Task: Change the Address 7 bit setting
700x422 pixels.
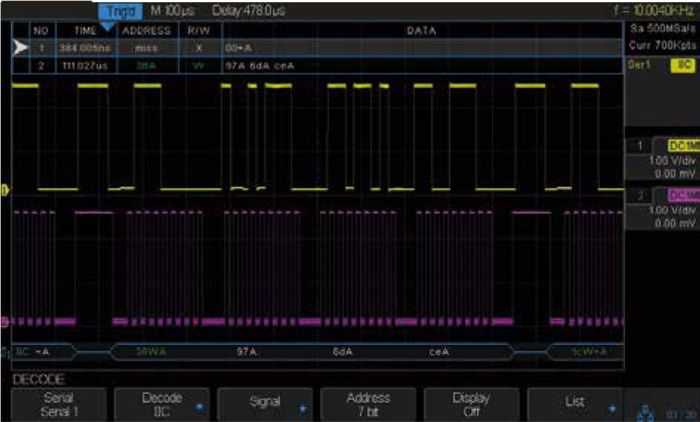Action: point(368,405)
